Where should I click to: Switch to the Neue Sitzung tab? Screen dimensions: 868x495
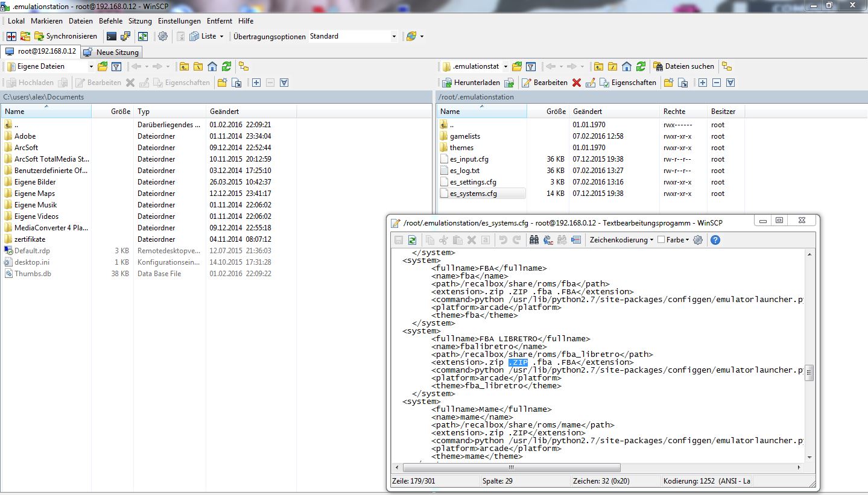[112, 52]
